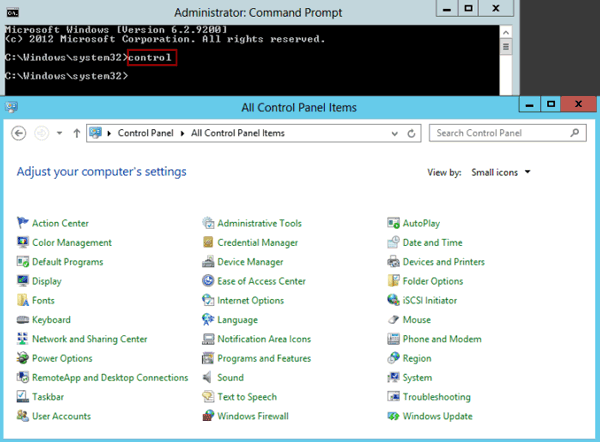Open the Programs and Features link
Image resolution: width=600 pixels, height=442 pixels.
tap(264, 358)
